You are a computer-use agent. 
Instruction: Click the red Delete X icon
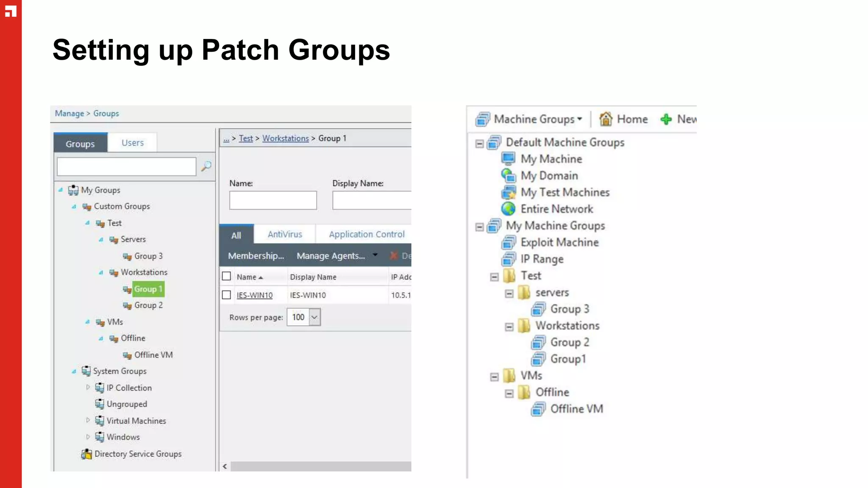tap(394, 255)
